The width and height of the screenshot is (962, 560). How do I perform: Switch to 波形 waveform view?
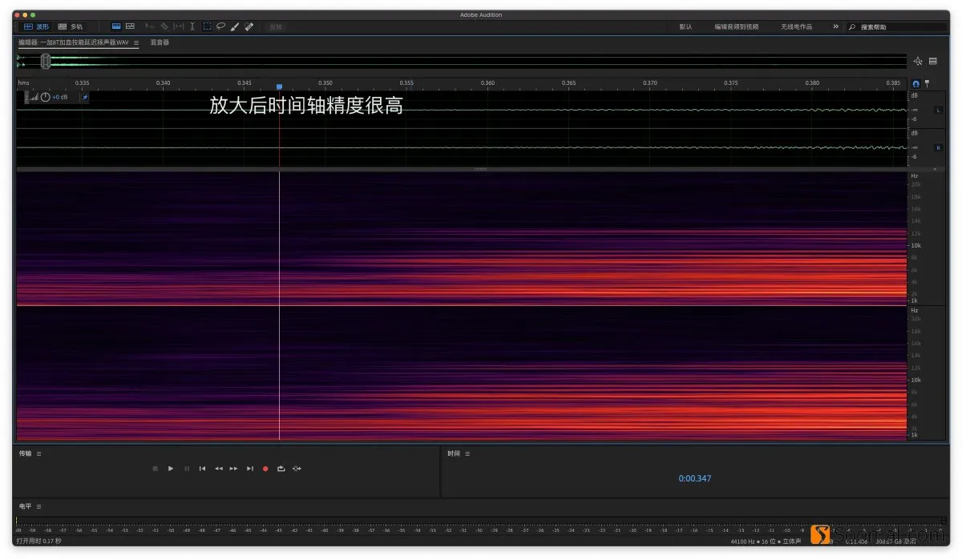click(36, 26)
